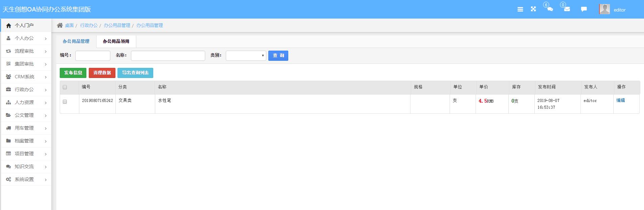Click the editor user avatar

[605, 9]
